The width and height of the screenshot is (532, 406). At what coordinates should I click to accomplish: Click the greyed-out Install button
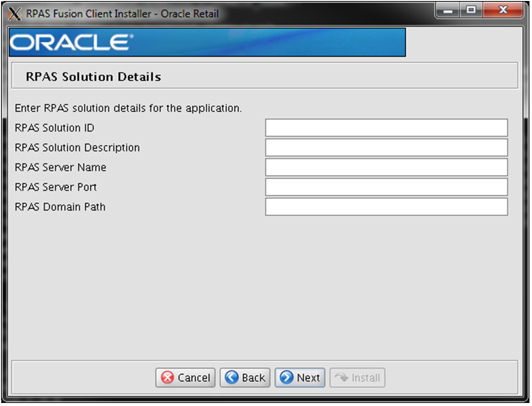357,378
